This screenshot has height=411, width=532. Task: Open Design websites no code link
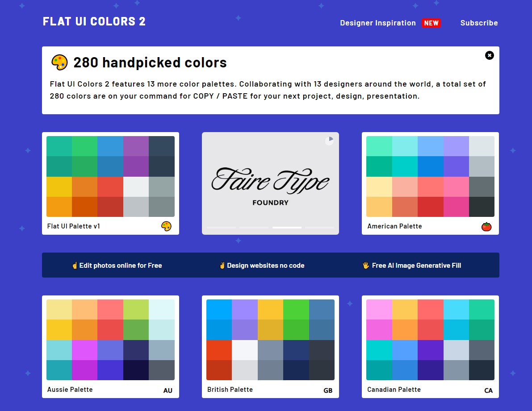262,266
